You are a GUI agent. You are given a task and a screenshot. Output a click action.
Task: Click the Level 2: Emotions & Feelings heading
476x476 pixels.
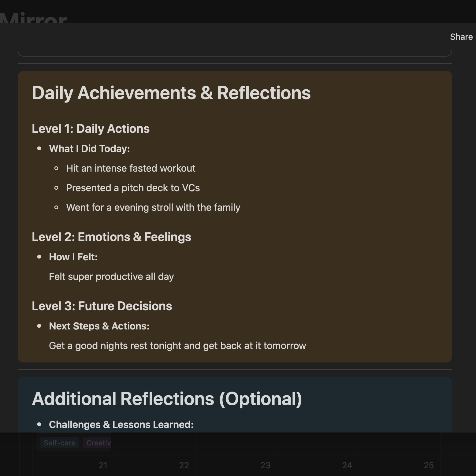111,237
